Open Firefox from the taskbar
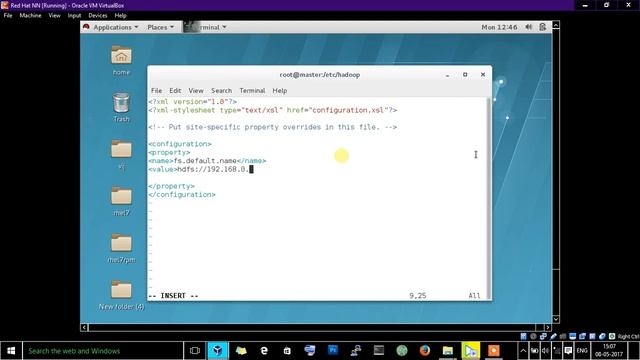 425,351
